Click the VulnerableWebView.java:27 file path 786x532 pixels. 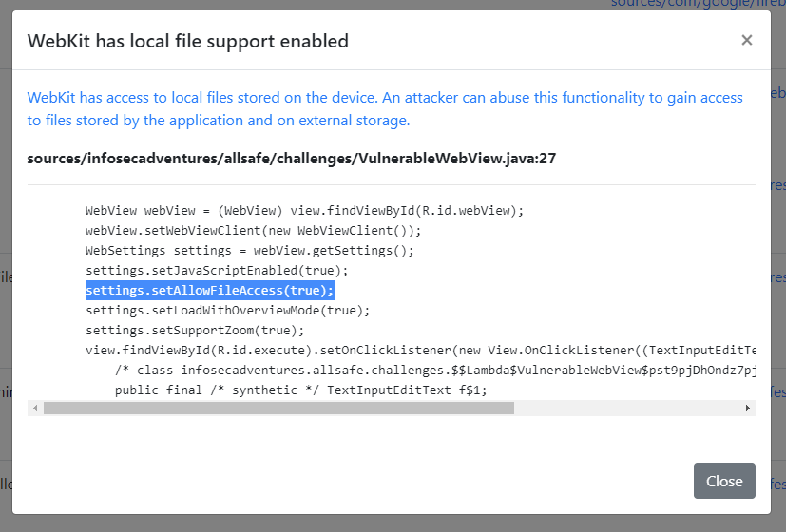pos(291,159)
